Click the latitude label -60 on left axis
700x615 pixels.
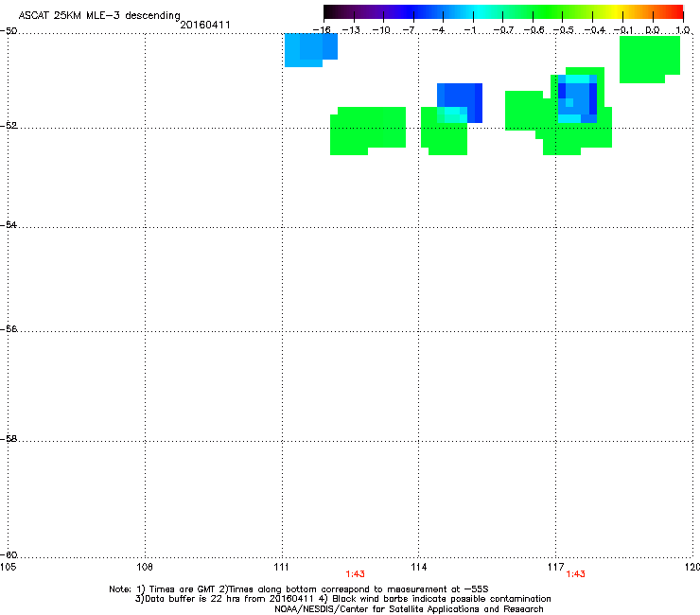click(x=9, y=554)
